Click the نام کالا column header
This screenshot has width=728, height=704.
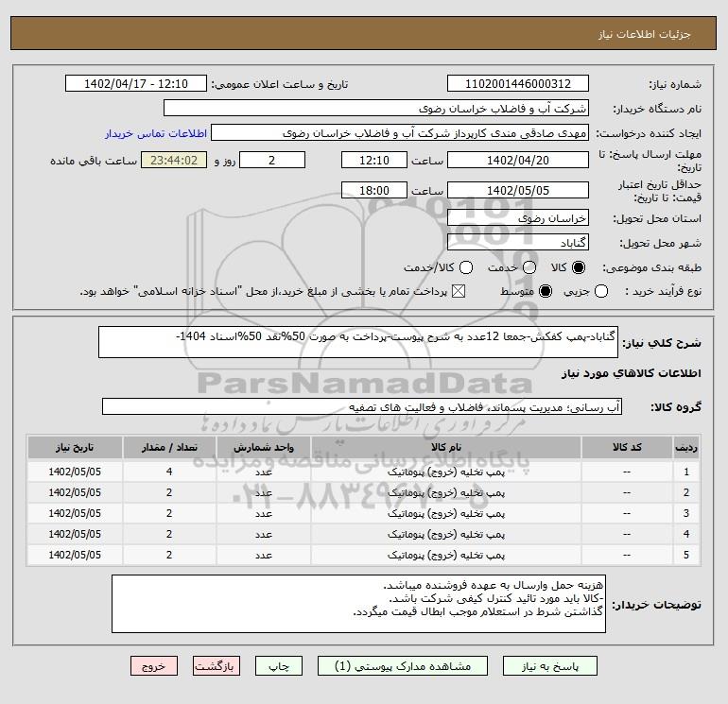click(x=445, y=447)
